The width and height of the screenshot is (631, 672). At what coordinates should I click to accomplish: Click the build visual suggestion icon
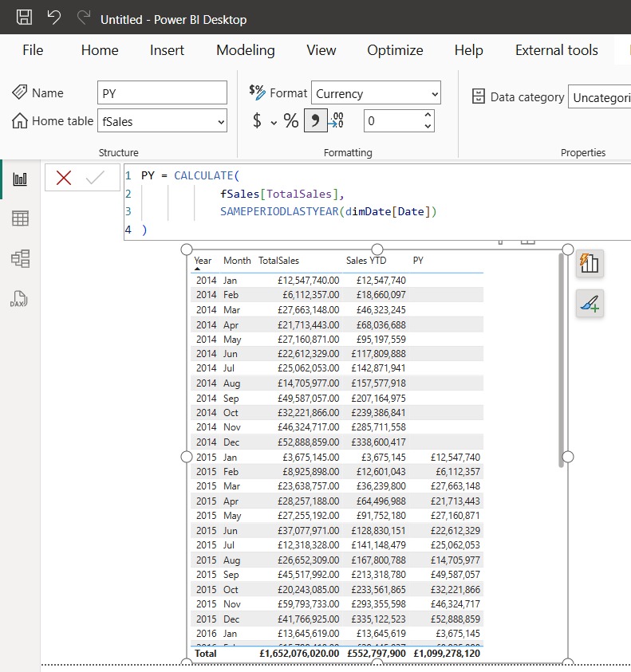(590, 263)
